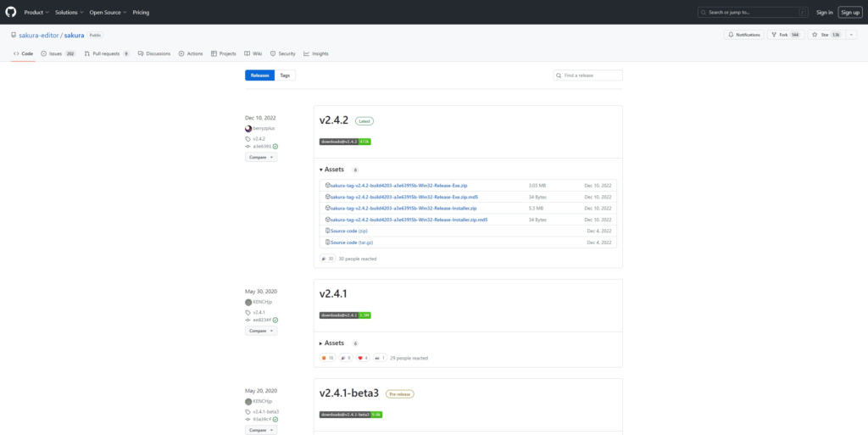Open the star list dropdown arrow
This screenshot has width=868, height=435.
850,35
